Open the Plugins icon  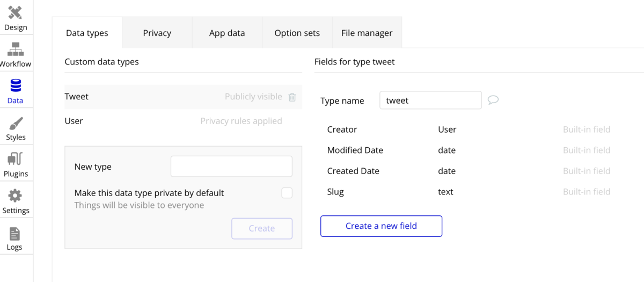tap(15, 159)
